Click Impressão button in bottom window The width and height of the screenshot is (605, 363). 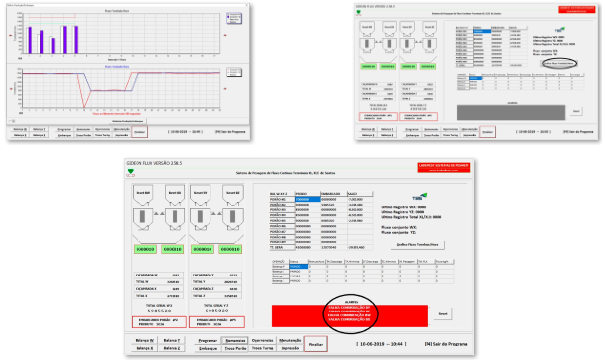pyautogui.click(x=290, y=348)
